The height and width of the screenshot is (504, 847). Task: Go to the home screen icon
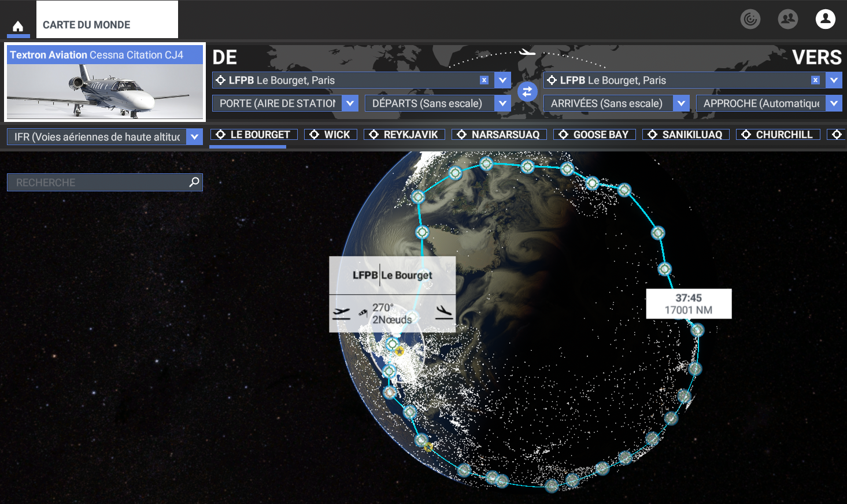(x=18, y=26)
